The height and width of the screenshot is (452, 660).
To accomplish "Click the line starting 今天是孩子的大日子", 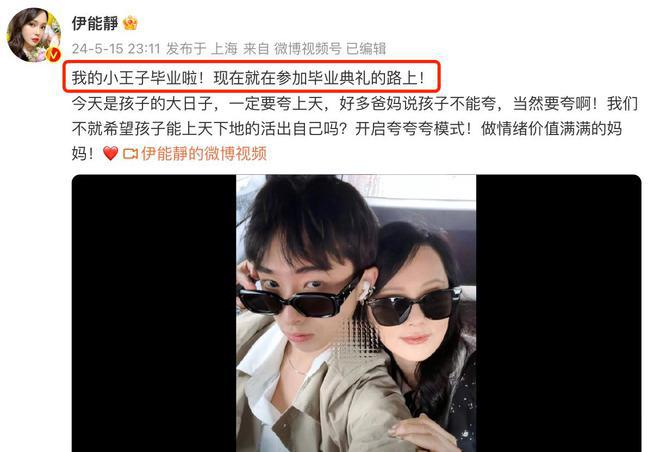I will click(x=355, y=104).
